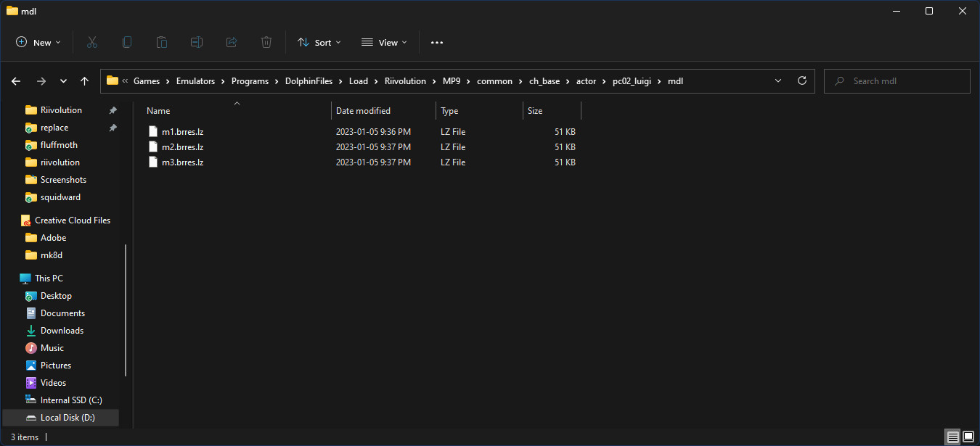Open Downloads in the navigation pane
The height and width of the screenshot is (446, 980).
[62, 331]
